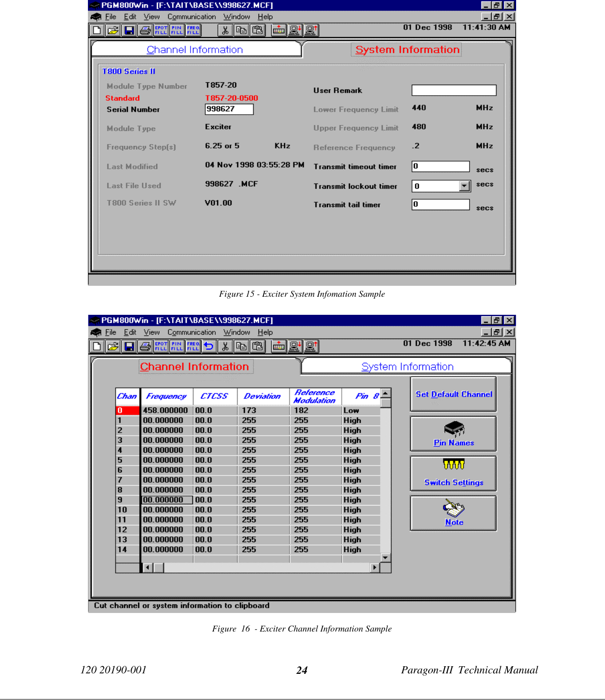Click the channel table's vertical scrollbar down arrow

pyautogui.click(x=386, y=557)
